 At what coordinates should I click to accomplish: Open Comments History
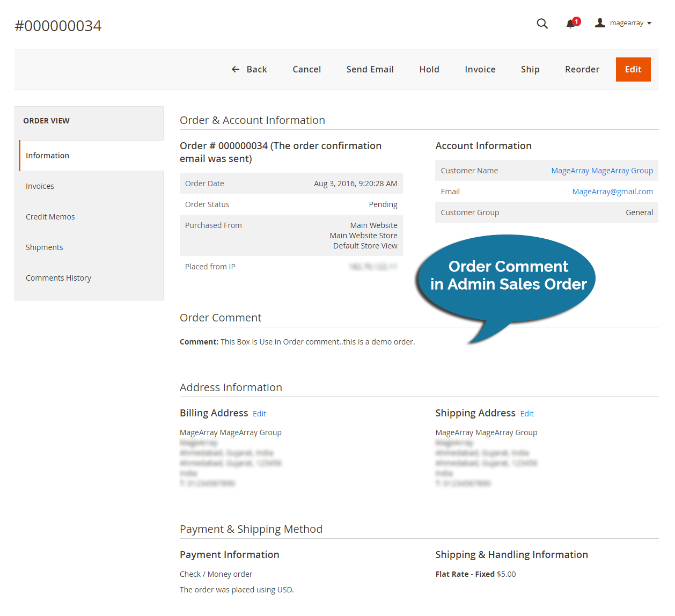point(58,277)
